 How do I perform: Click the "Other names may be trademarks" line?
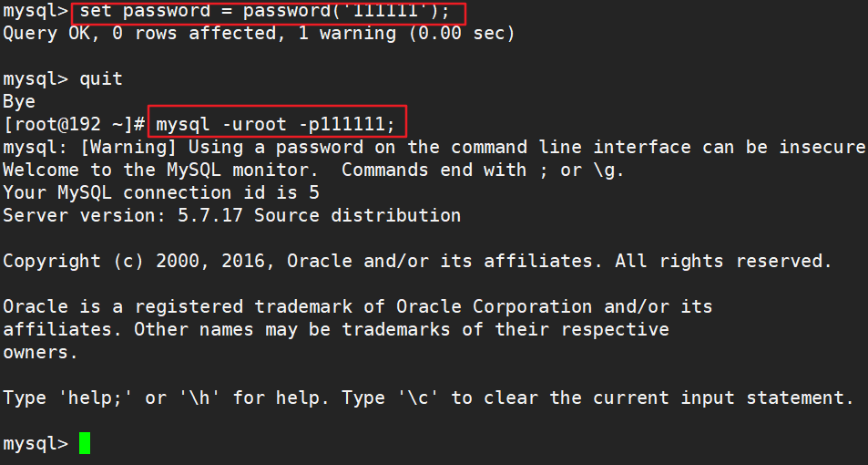pos(335,329)
